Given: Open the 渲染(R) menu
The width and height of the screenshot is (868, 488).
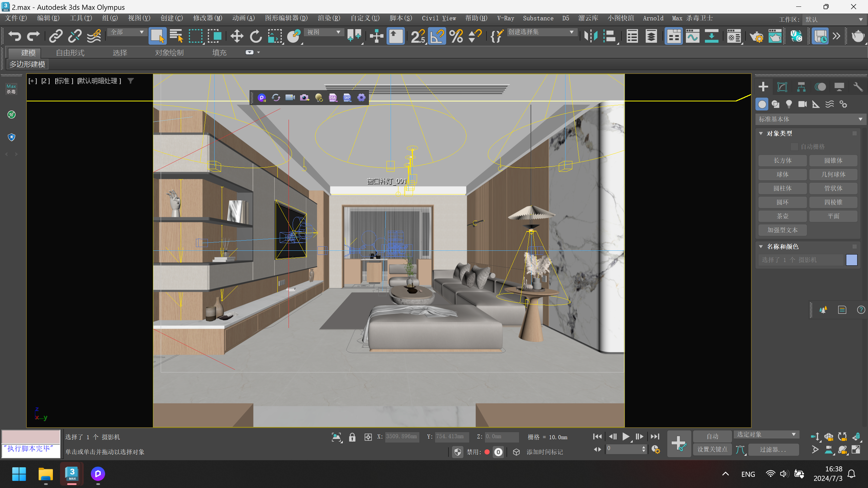Looking at the screenshot, I should [x=329, y=18].
